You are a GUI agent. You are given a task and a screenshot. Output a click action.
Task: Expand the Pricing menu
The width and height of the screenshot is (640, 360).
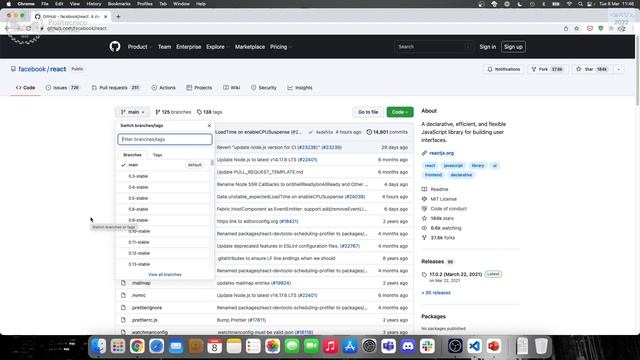click(x=280, y=47)
